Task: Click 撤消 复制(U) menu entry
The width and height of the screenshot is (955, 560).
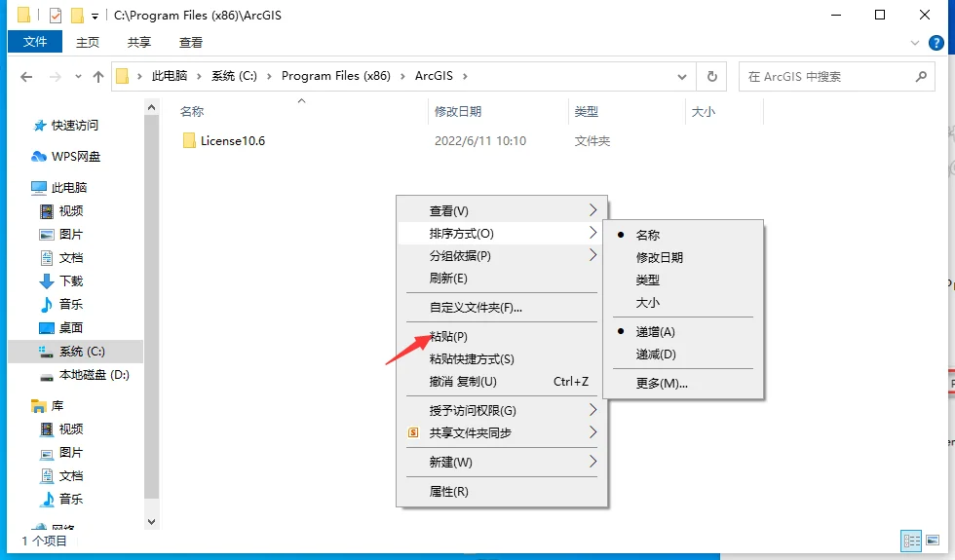Action: (x=503, y=382)
